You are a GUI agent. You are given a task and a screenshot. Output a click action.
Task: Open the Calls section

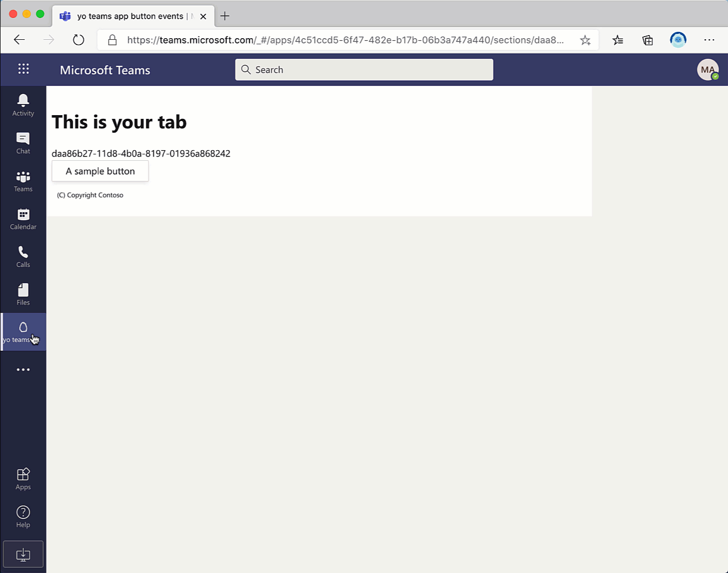[23, 256]
